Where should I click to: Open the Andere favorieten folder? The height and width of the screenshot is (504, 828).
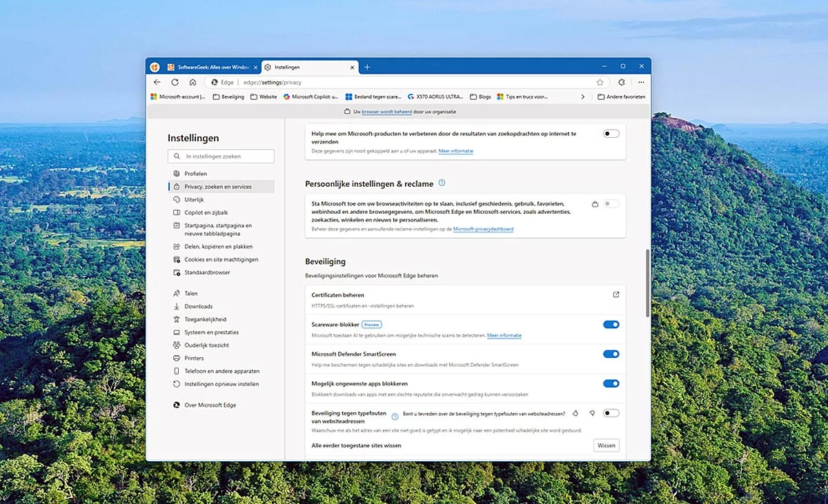(x=622, y=97)
